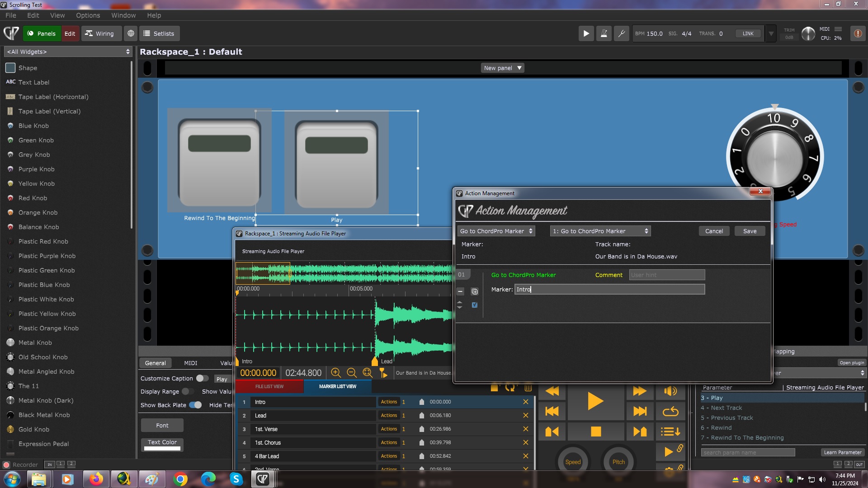Click the panic exclamation icon at top right
868x488 pixels.
click(x=858, y=33)
